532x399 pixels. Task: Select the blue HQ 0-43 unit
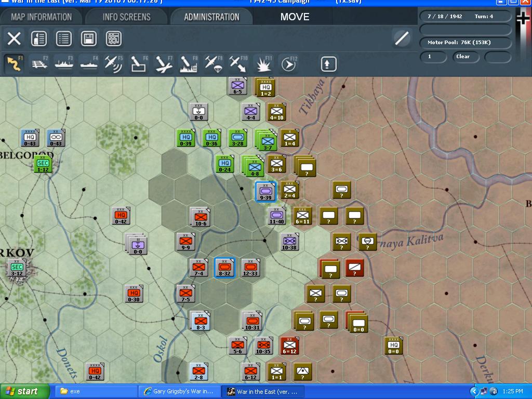[30, 138]
